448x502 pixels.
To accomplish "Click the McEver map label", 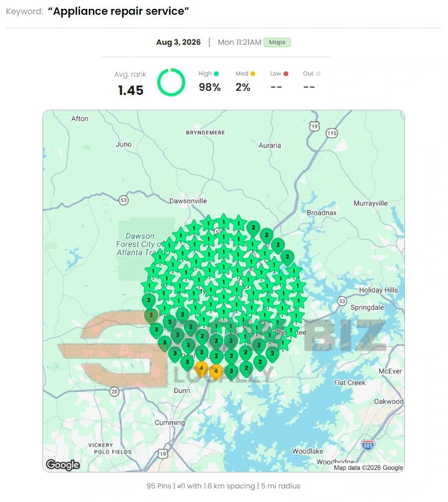I will click(x=390, y=372).
